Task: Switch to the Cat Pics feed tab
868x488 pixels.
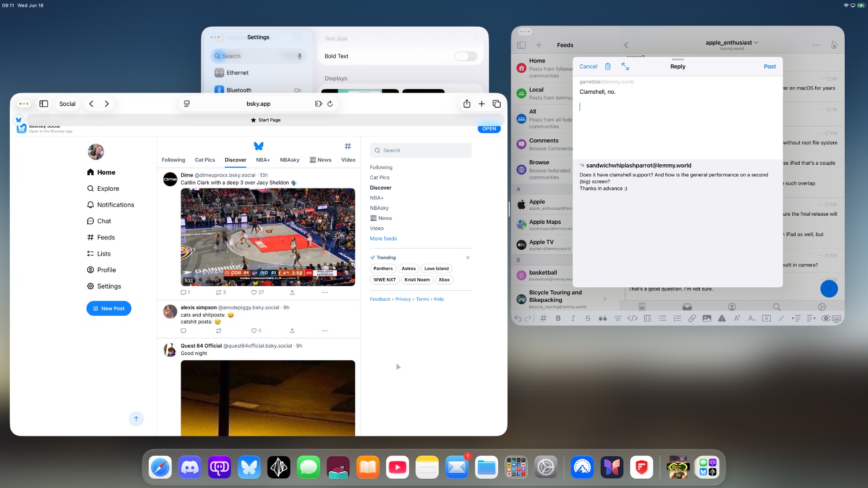Action: (205, 160)
